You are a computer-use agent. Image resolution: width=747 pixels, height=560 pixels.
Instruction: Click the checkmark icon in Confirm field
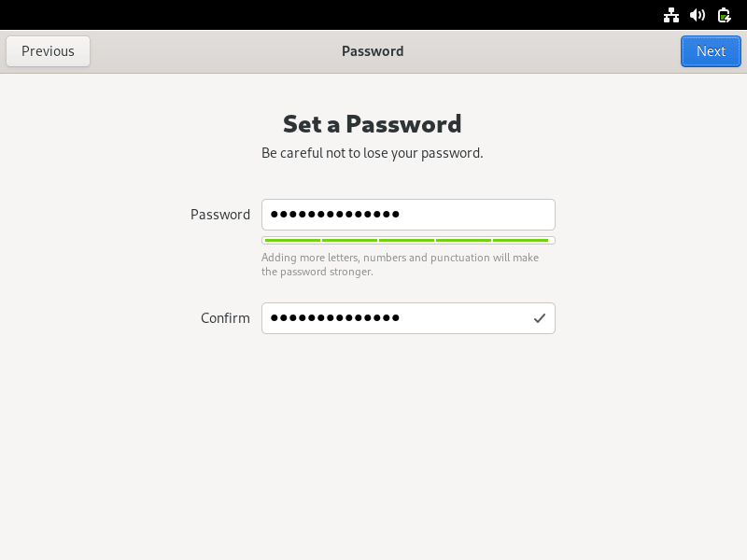[540, 318]
